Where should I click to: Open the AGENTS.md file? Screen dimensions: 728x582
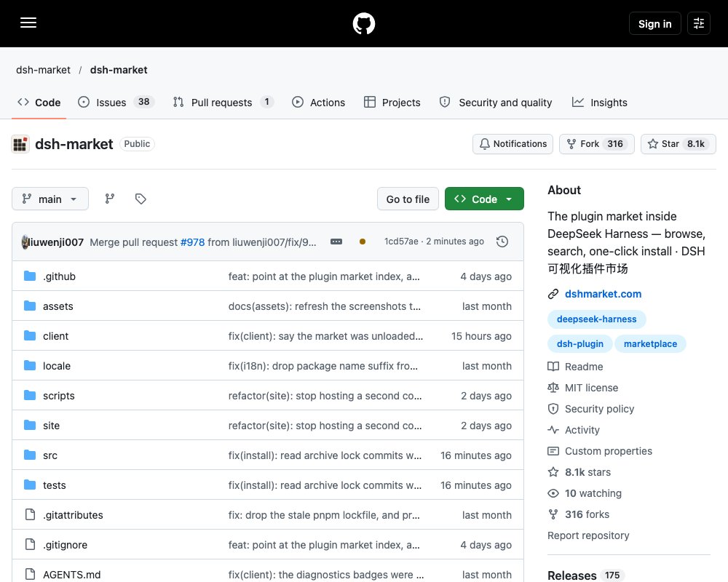point(71,575)
